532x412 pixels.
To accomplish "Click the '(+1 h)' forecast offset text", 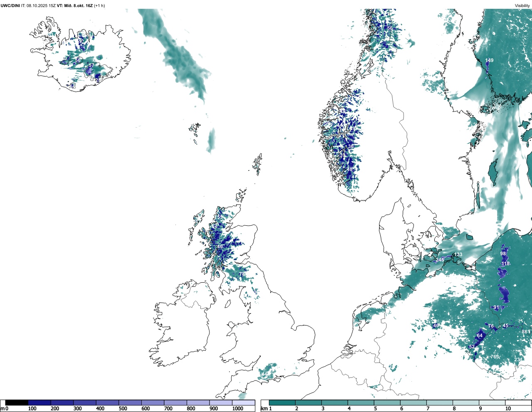I will point(100,5).
